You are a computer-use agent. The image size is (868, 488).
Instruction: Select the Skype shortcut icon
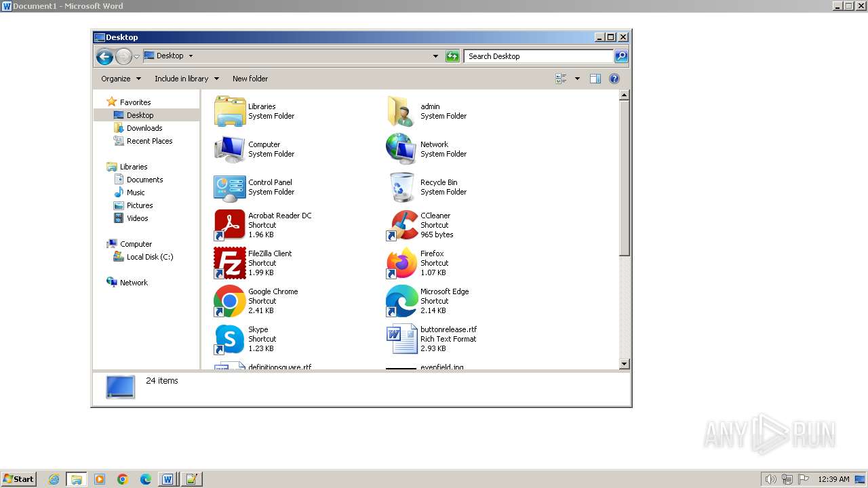tap(230, 339)
